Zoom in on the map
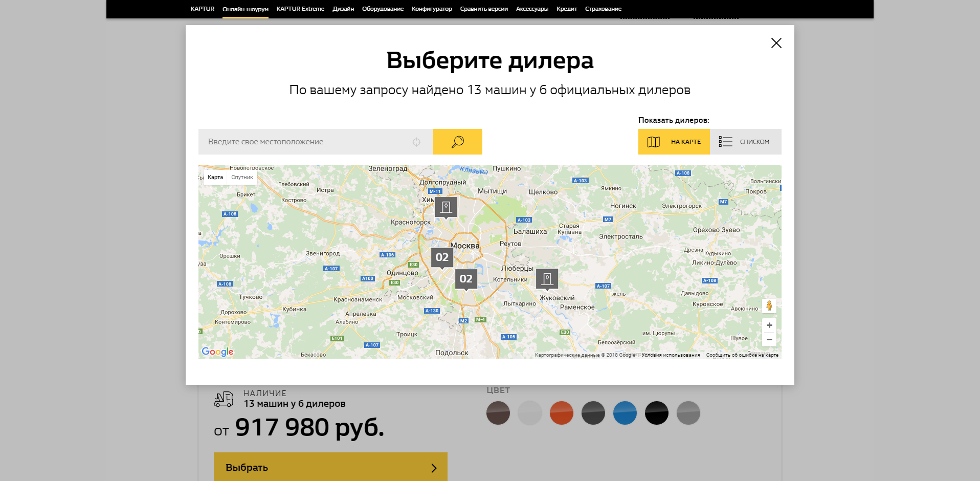This screenshot has height=481, width=980. pyautogui.click(x=769, y=325)
